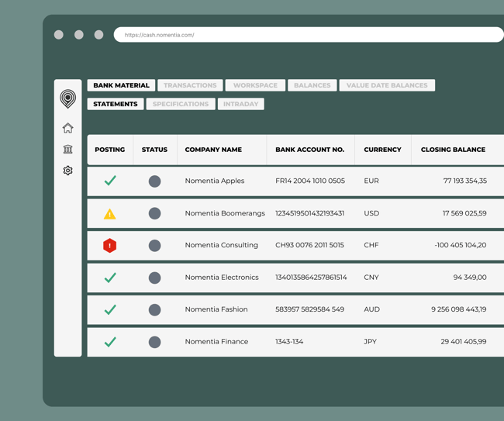Click the status dot for Nomentia Fashion

pos(154,310)
